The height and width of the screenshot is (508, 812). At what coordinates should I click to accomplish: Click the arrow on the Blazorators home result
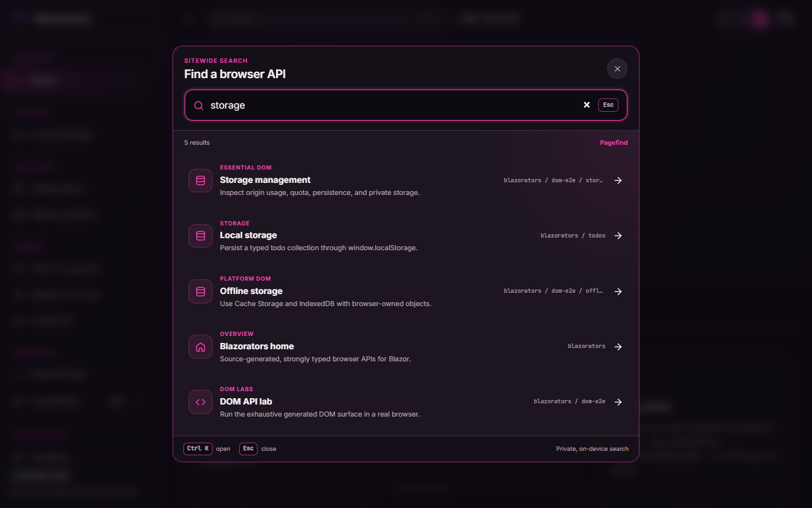618,347
